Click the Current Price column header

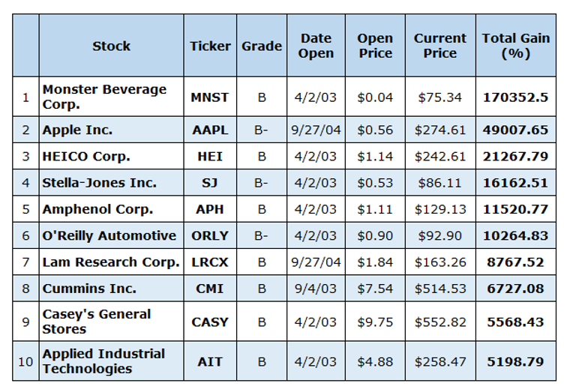(x=439, y=46)
